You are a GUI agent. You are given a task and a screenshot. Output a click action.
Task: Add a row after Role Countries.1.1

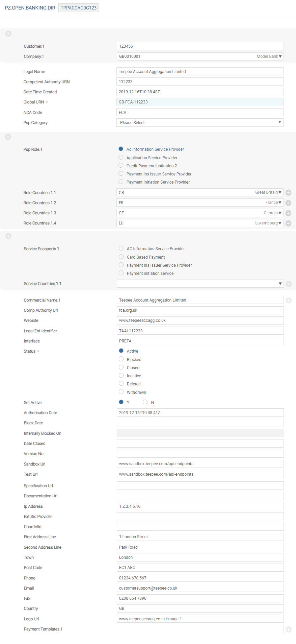point(288,193)
